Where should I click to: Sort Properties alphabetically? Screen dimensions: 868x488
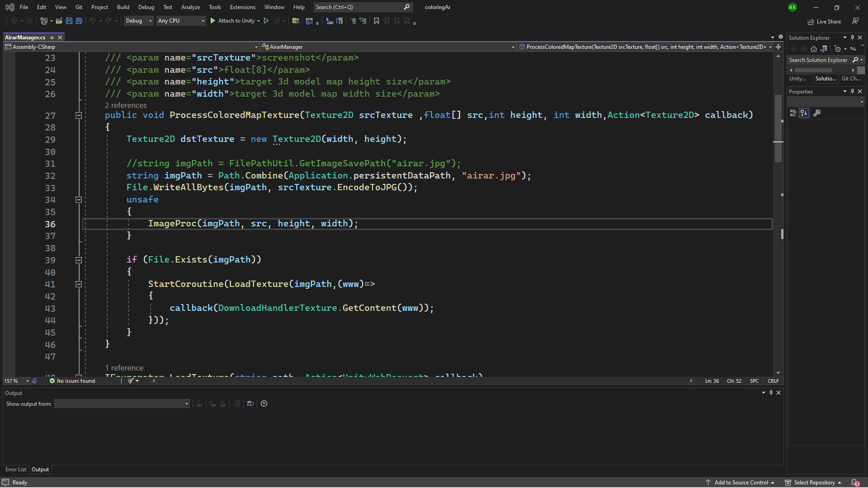coord(804,113)
